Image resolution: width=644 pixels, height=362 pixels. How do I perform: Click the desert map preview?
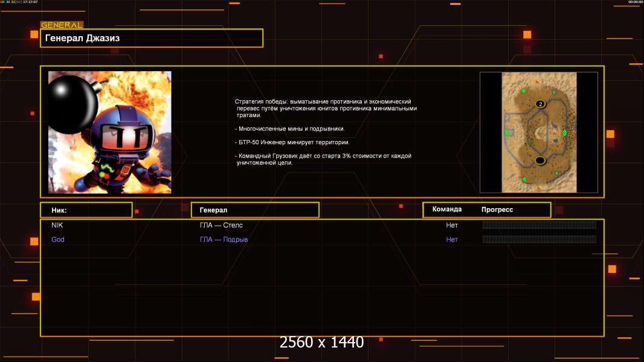coord(539,132)
